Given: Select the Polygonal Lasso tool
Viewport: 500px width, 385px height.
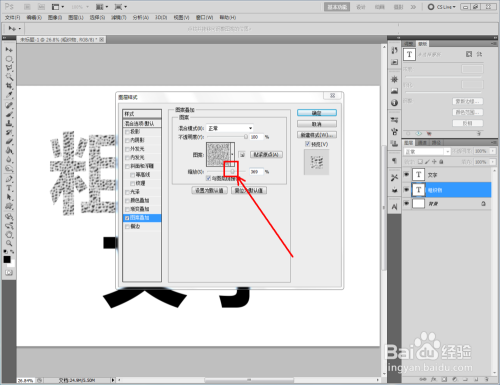Looking at the screenshot, I should tap(9, 68).
